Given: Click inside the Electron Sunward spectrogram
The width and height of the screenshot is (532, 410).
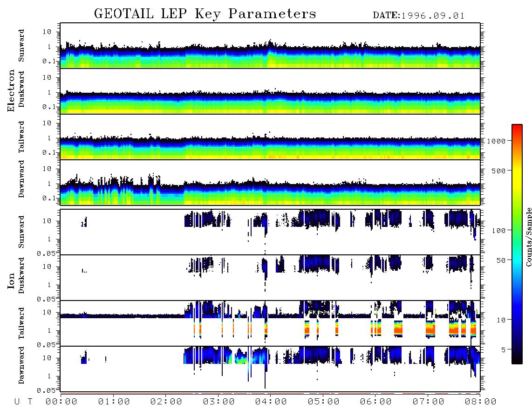Looking at the screenshot, I should [x=270, y=46].
